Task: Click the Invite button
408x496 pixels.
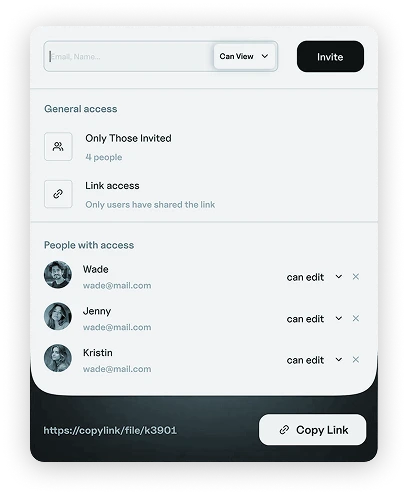Action: point(330,57)
